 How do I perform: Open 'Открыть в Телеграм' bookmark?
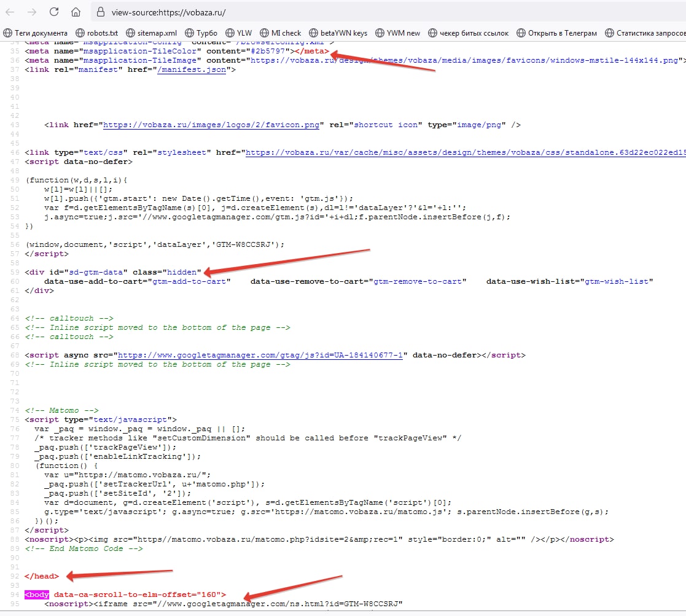pyautogui.click(x=556, y=33)
